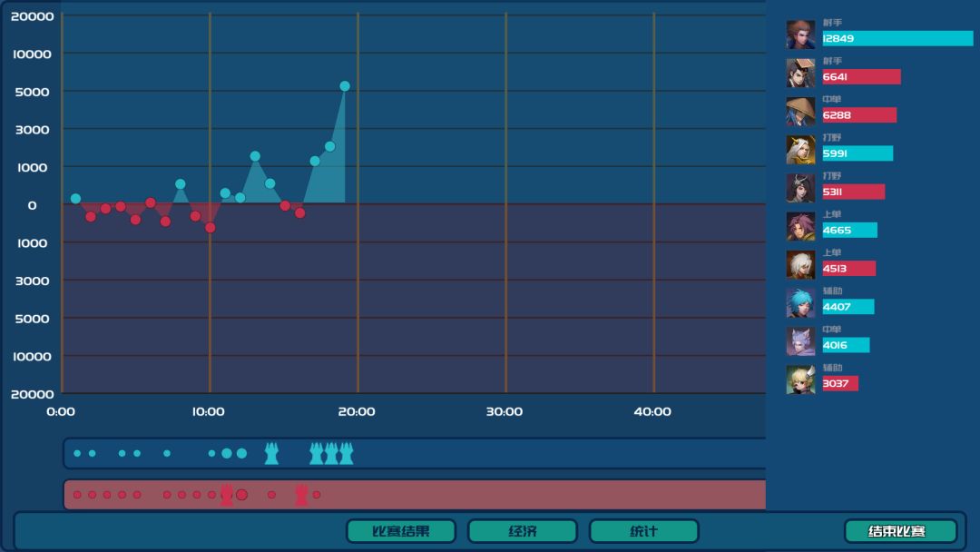Click the 40:00 time axis label

pos(652,411)
